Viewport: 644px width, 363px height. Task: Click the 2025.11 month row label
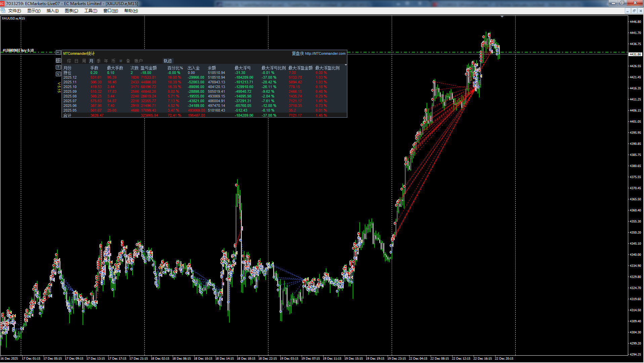(x=70, y=82)
